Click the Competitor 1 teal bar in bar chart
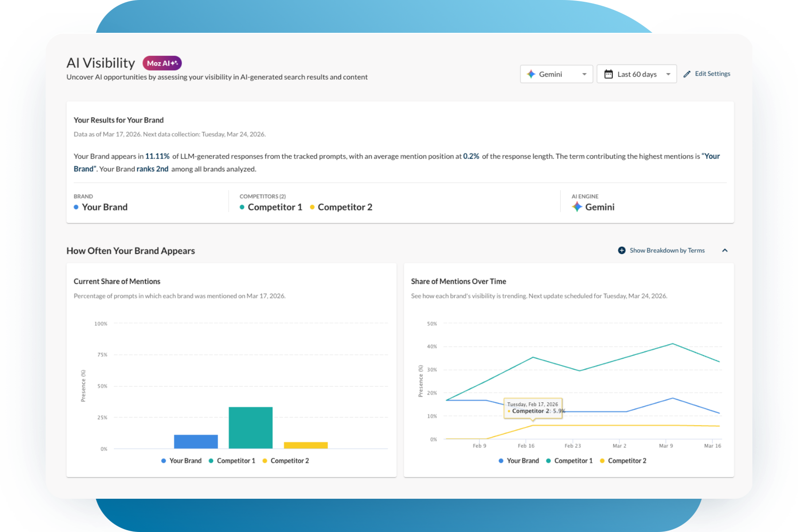798x532 pixels. 250,428
